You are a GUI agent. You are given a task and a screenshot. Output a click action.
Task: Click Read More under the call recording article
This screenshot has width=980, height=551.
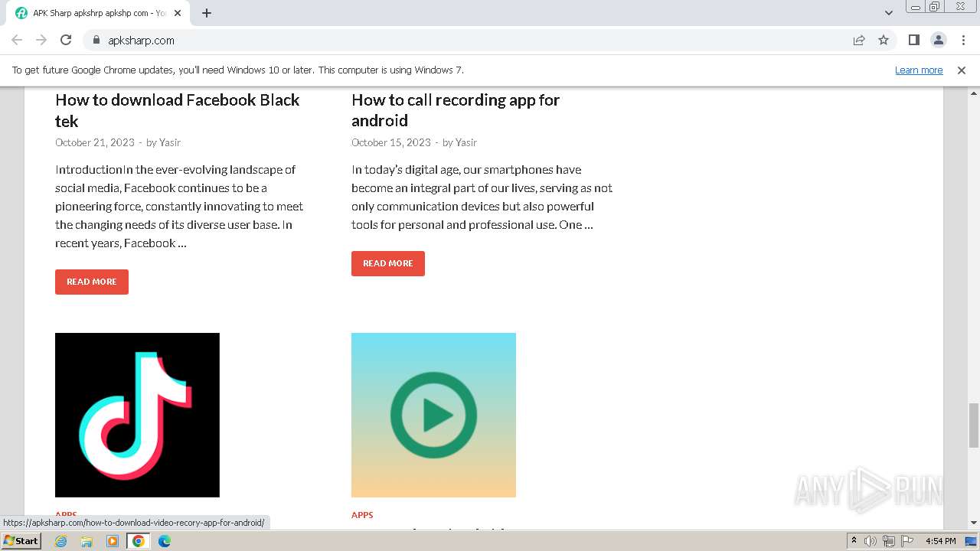(x=388, y=263)
